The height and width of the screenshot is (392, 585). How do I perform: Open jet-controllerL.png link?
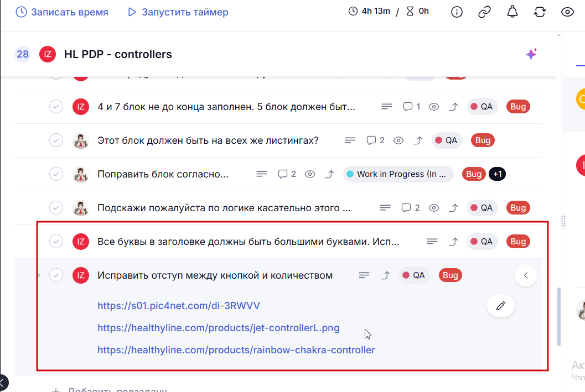click(x=218, y=328)
